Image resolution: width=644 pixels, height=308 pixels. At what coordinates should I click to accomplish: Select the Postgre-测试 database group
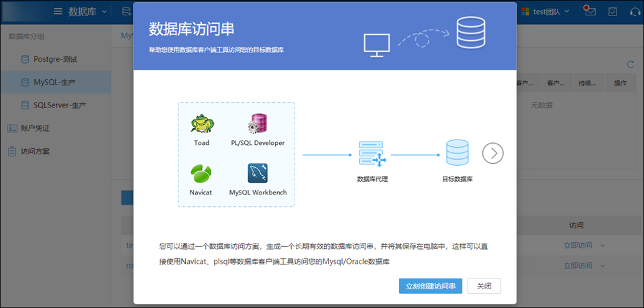pyautogui.click(x=56, y=60)
